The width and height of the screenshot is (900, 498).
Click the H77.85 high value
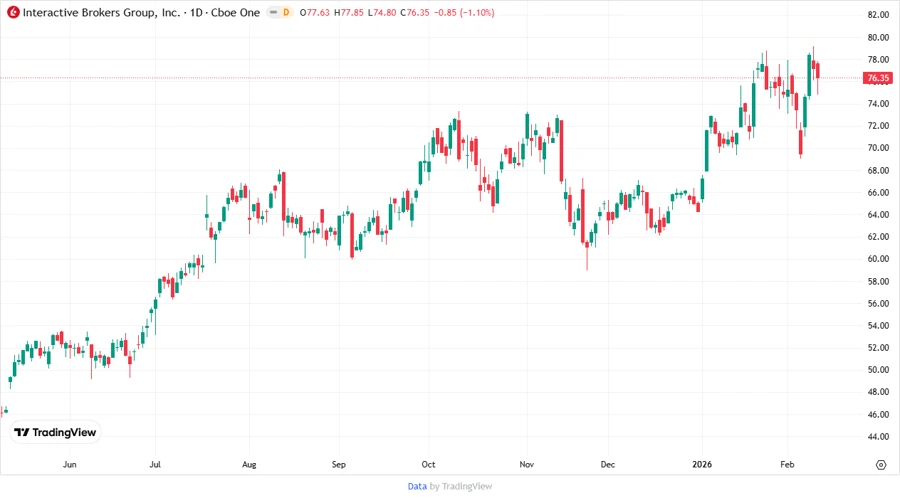pos(349,13)
